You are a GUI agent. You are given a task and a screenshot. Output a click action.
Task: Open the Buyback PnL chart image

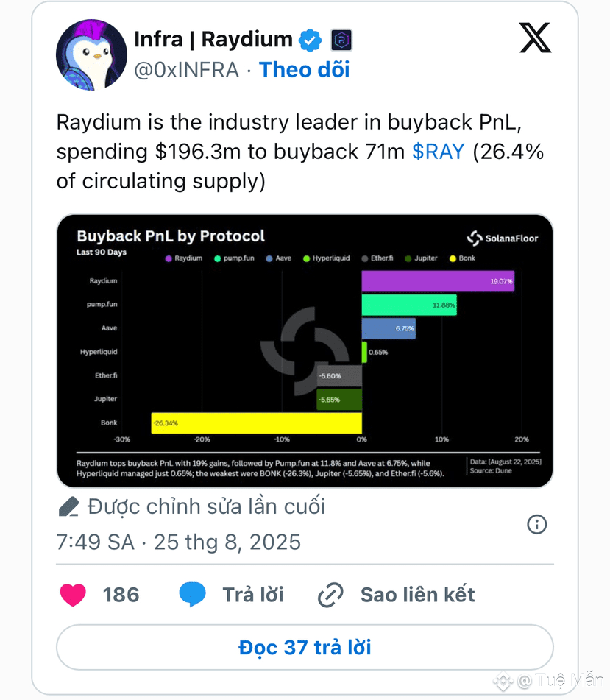[x=305, y=351]
